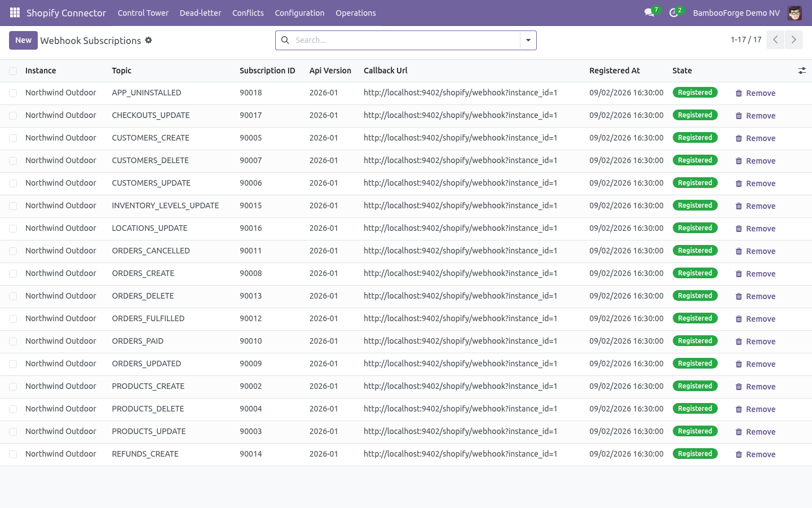Go to Shopify Connector app home
Screen dimensions: 812x508
coord(66,13)
